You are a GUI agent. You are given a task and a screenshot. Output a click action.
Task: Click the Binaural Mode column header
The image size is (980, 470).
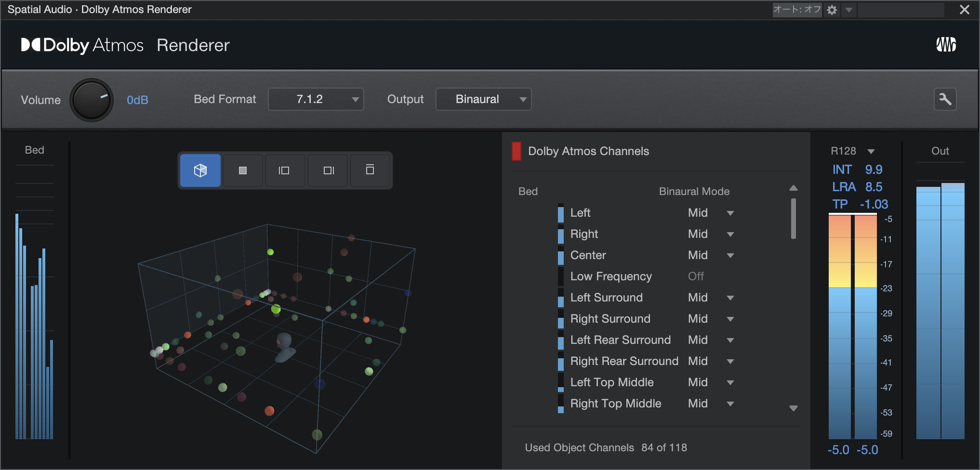[x=694, y=192]
